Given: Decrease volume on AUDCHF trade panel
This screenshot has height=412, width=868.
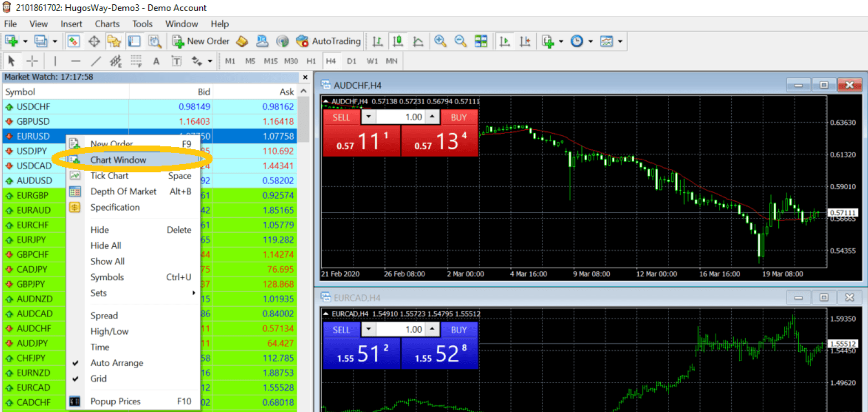Looking at the screenshot, I should [368, 117].
